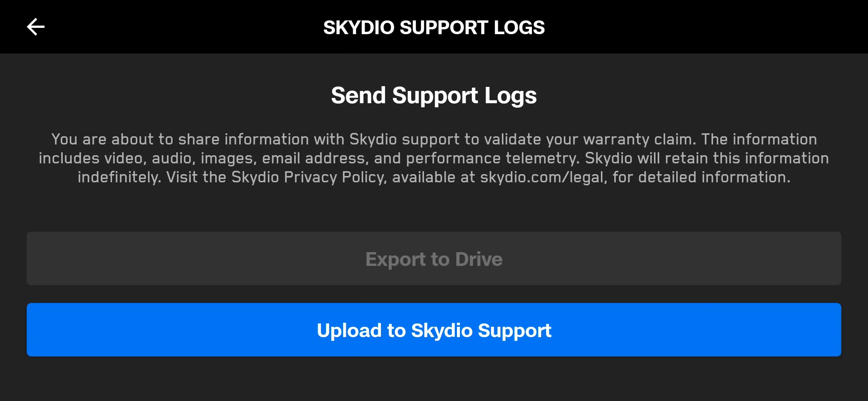The height and width of the screenshot is (401, 868).
Task: Choose the greyed-out Export to Drive option
Action: coord(434,258)
